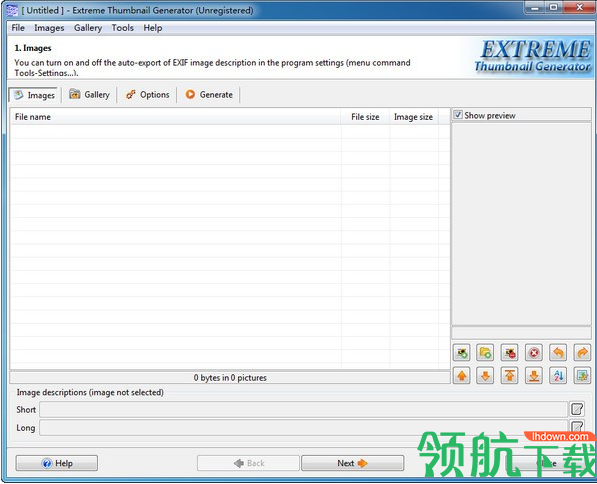Click the rotate right arrow icon
This screenshot has width=597, height=484.
(582, 353)
